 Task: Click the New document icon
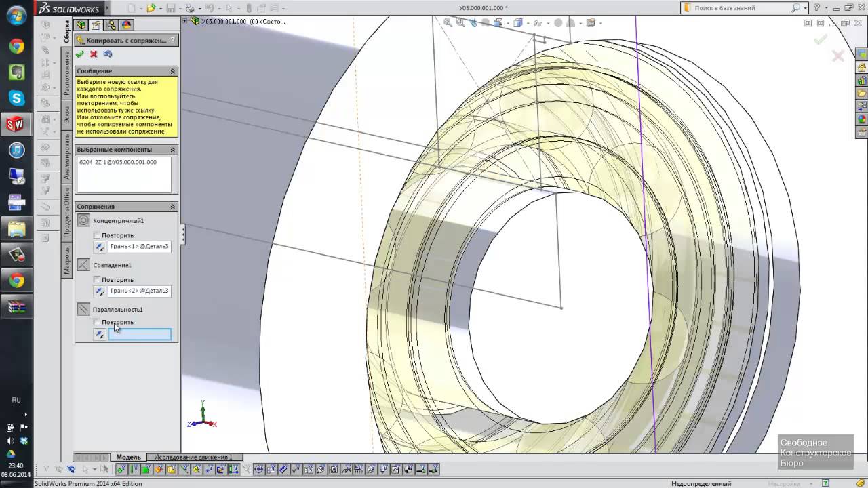[x=132, y=8]
